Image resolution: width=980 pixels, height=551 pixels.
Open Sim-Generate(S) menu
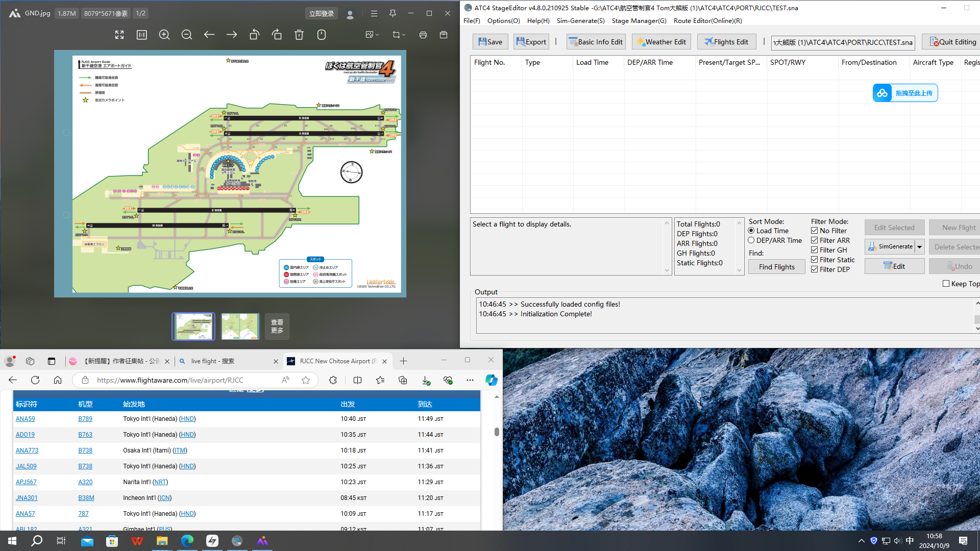[580, 21]
